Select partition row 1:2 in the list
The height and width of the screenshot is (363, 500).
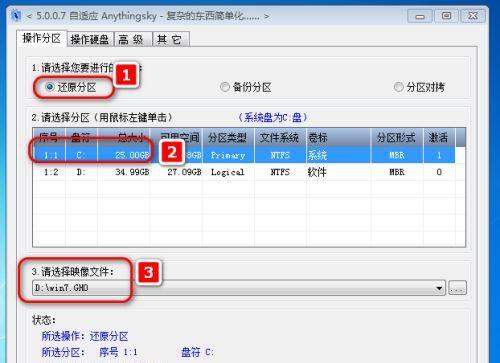click(x=244, y=172)
